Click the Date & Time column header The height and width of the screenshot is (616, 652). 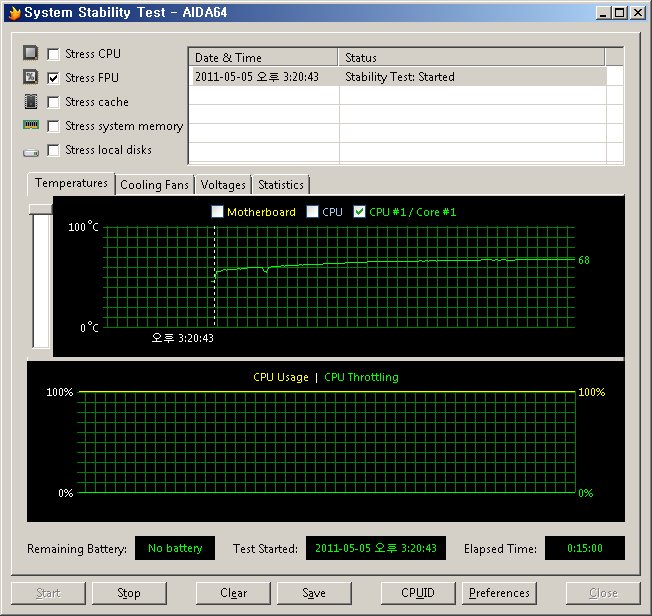click(263, 57)
